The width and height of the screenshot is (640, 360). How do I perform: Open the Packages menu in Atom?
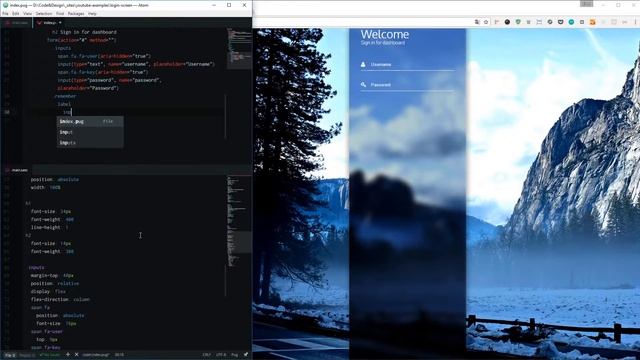click(x=76, y=13)
